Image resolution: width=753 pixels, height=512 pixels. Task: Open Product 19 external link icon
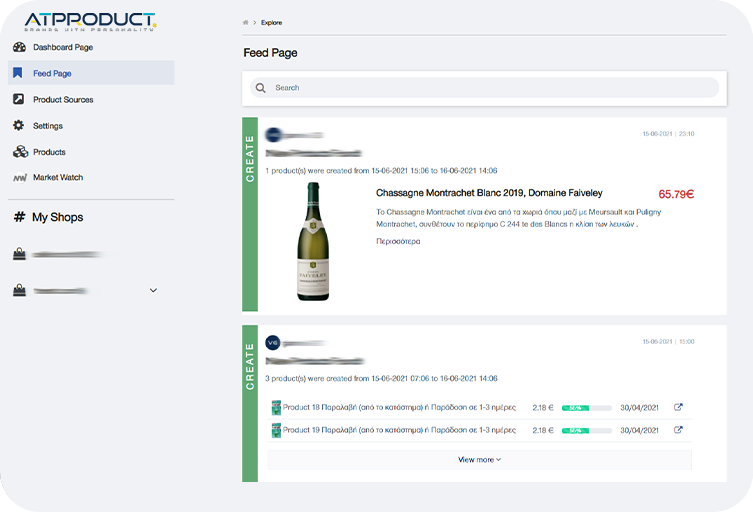click(x=678, y=430)
